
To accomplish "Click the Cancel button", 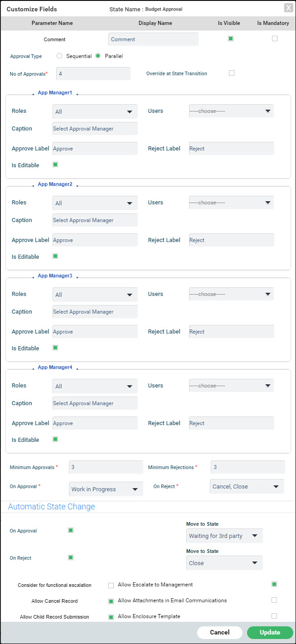I will point(219,632).
